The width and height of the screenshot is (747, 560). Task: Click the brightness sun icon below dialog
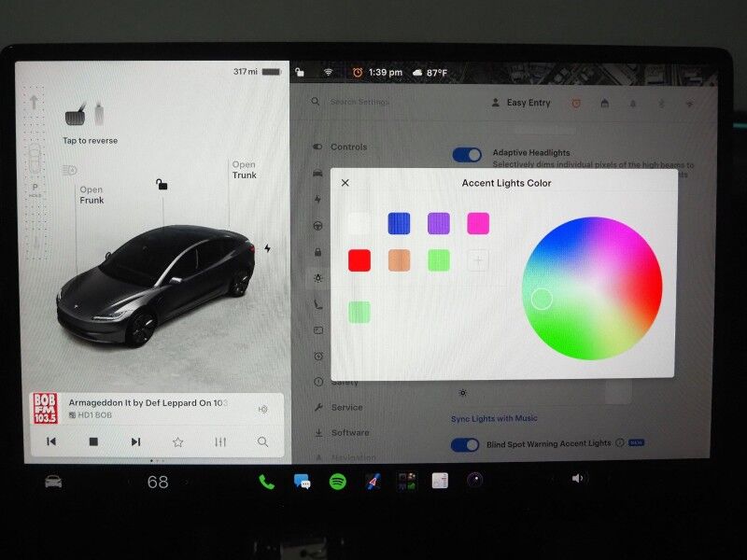462,393
